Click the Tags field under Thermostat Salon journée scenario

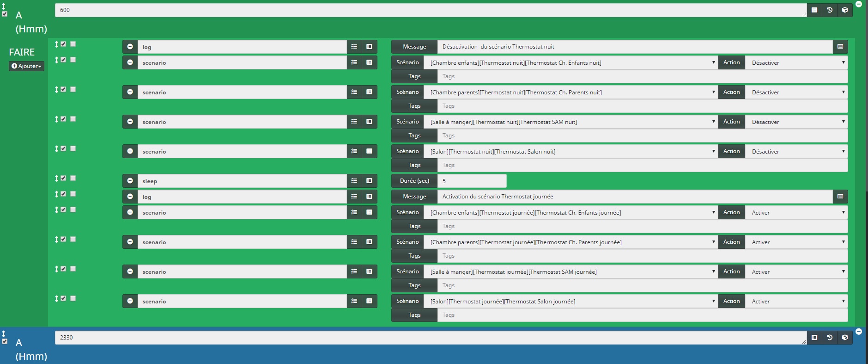pyautogui.click(x=643, y=315)
